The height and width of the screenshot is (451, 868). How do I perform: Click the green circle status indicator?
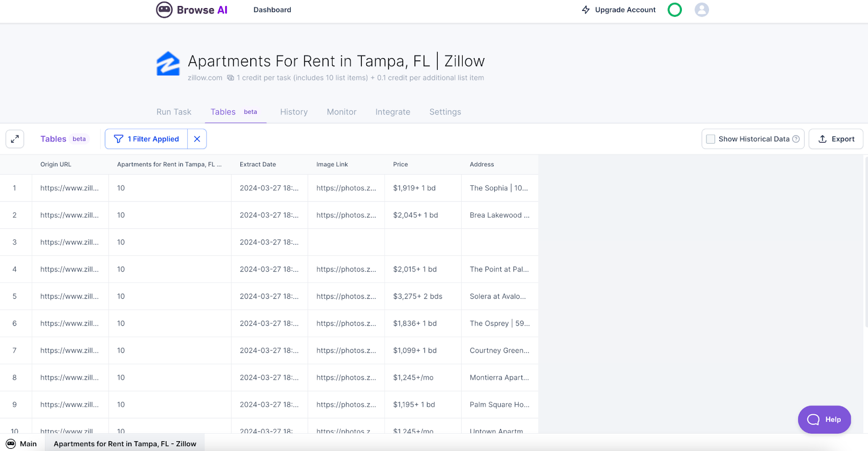click(675, 10)
